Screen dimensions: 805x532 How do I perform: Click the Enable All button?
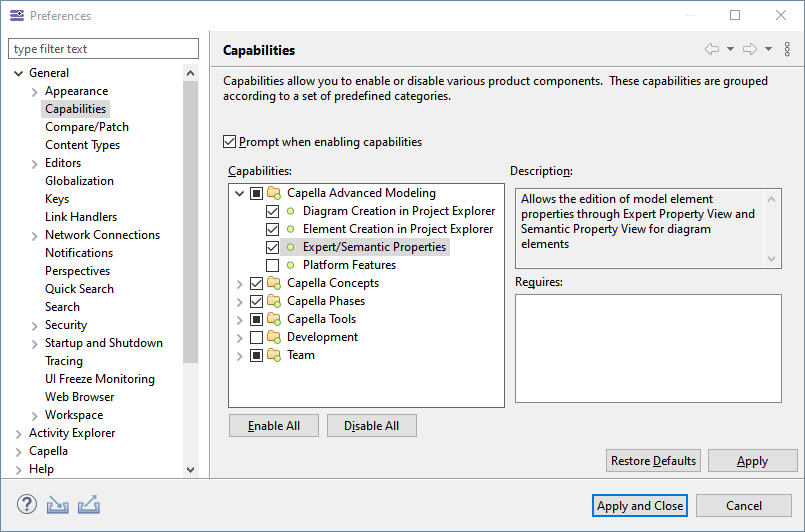point(274,426)
